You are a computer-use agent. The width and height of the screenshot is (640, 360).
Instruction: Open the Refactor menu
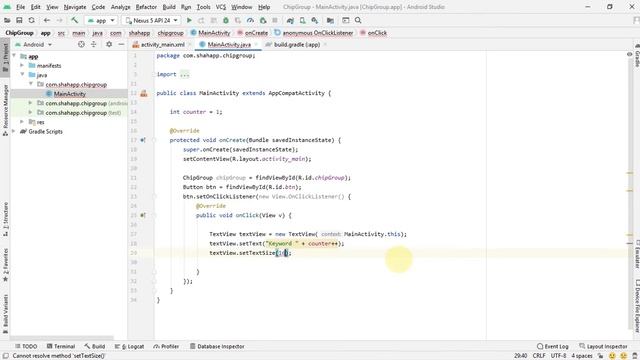pyautogui.click(x=146, y=7)
